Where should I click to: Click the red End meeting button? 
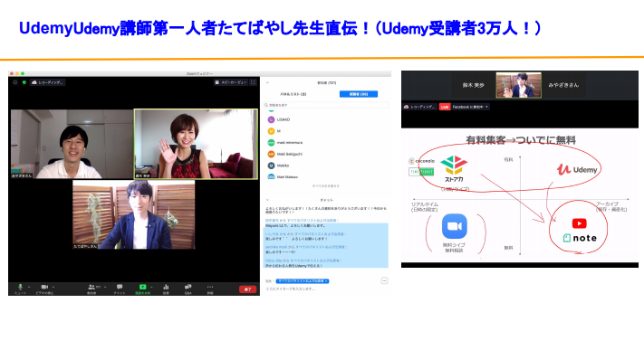[x=247, y=289]
